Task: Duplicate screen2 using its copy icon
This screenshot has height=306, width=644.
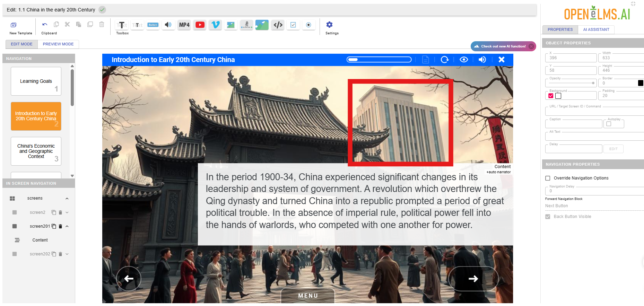Action: pyautogui.click(x=54, y=212)
